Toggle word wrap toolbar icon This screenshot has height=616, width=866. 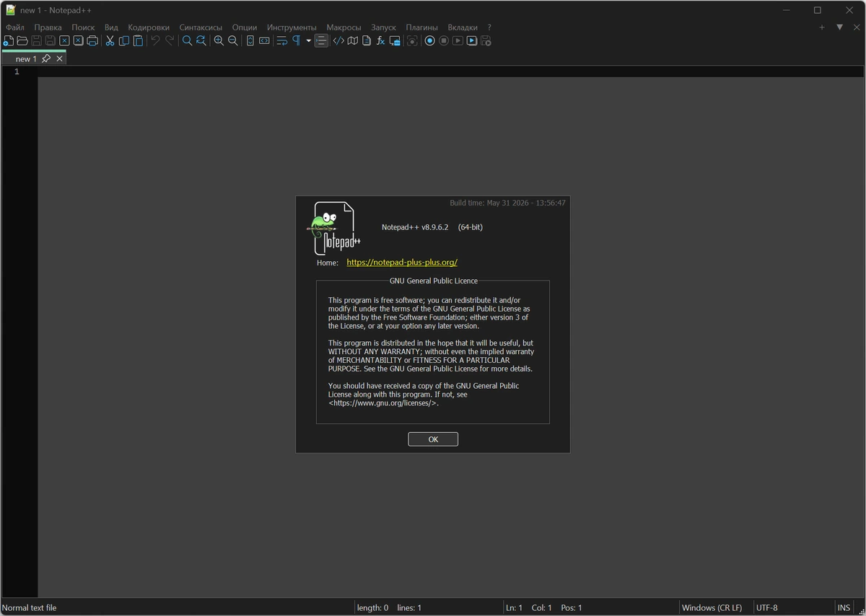tap(282, 41)
